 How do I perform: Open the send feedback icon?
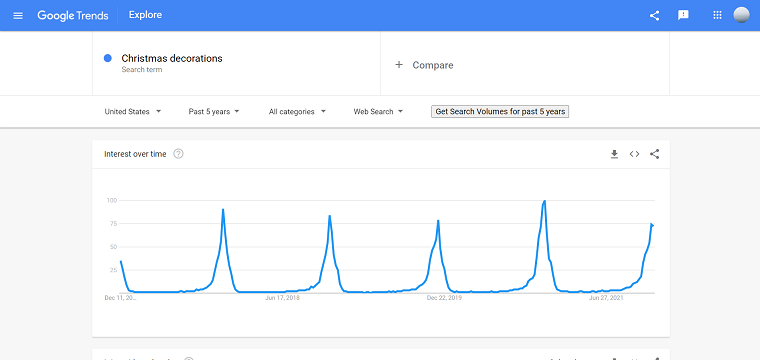point(683,16)
